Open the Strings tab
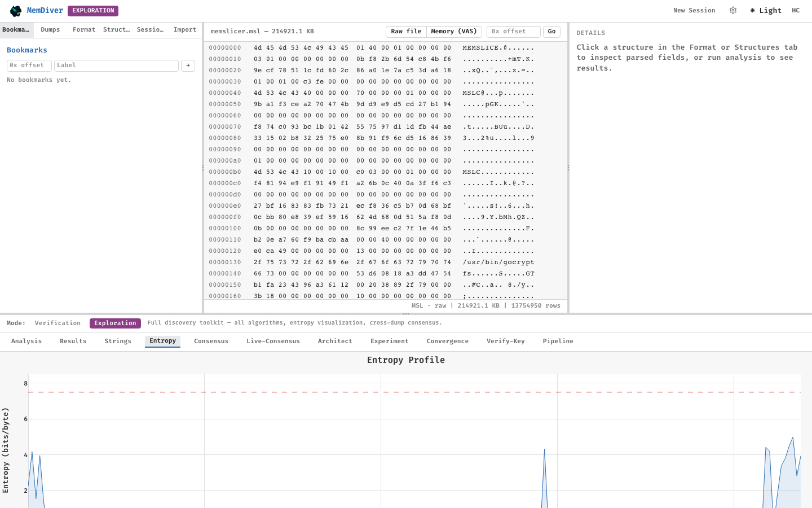 pyautogui.click(x=118, y=341)
